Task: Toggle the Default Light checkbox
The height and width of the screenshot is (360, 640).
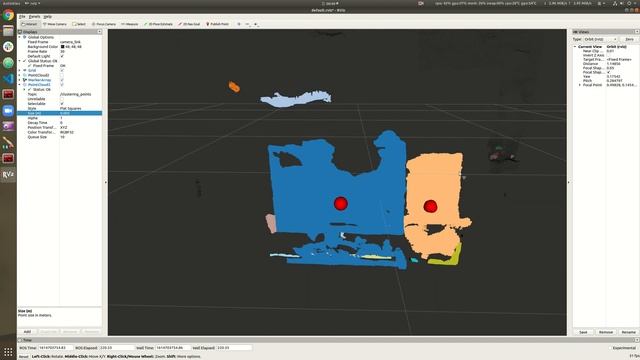Action: tap(62, 56)
